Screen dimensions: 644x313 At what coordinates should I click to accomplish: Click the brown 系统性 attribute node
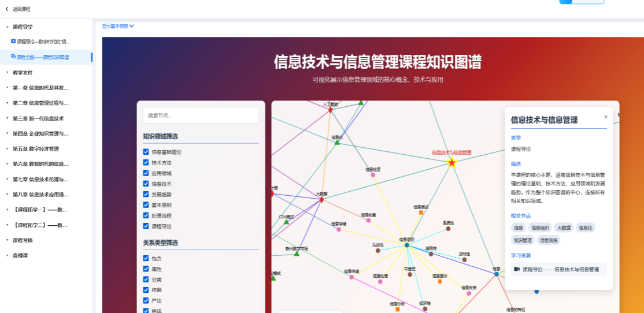448,229
